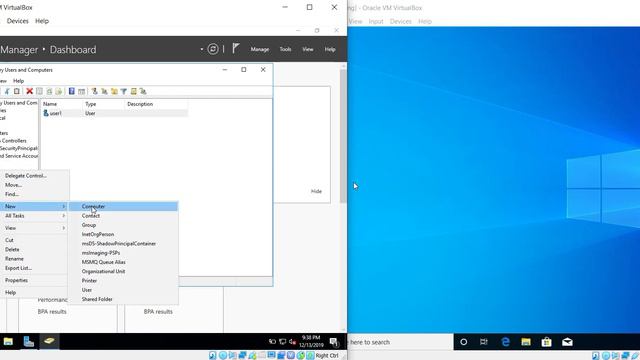The width and height of the screenshot is (640, 360).
Task: Select Move in context menu
Action: [x=33, y=185]
